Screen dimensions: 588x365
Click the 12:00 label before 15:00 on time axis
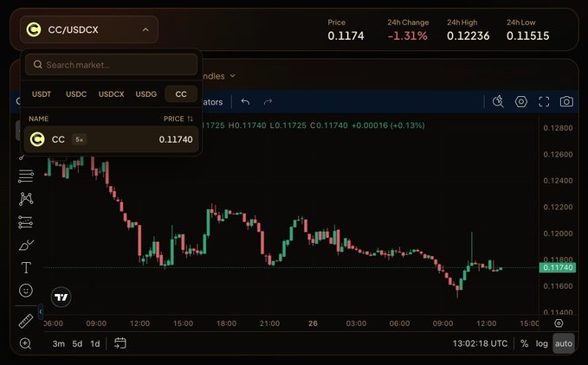[140, 323]
